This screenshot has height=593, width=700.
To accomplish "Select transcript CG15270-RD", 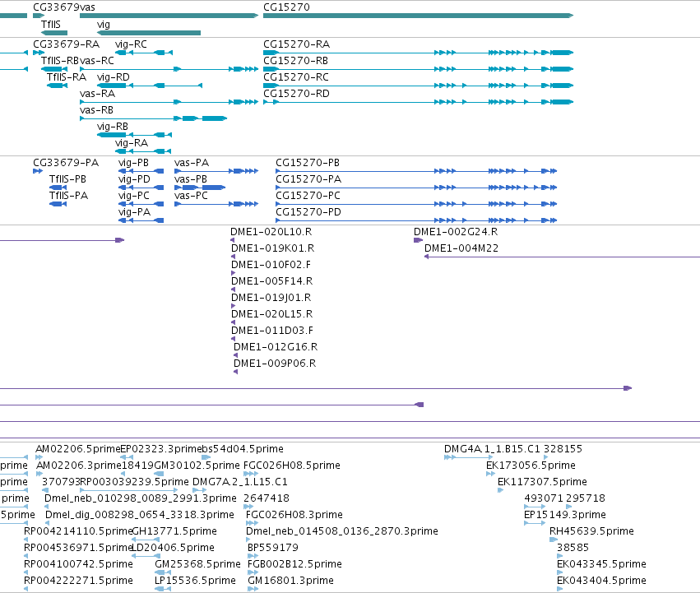I will tap(296, 94).
